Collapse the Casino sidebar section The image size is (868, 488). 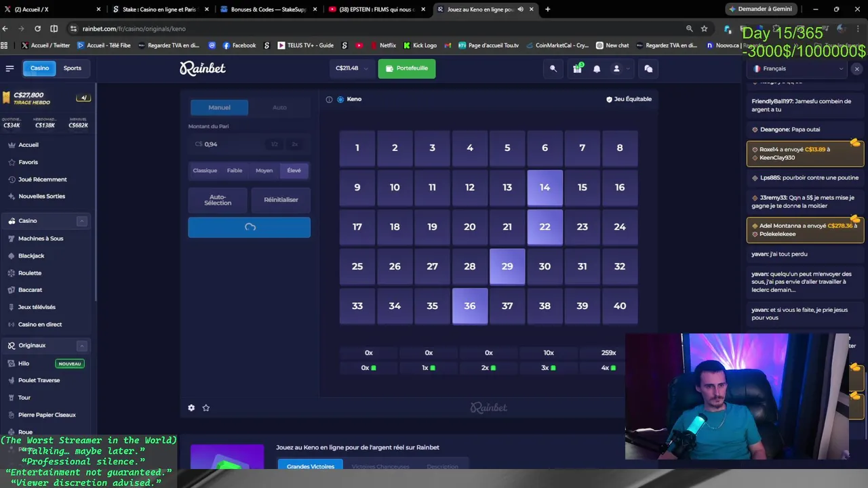[x=82, y=221]
